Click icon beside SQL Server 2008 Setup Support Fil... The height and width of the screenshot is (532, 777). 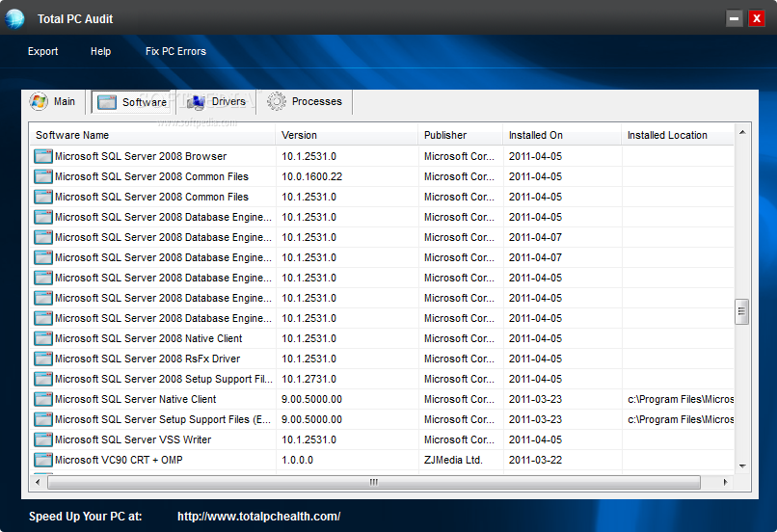pos(43,379)
